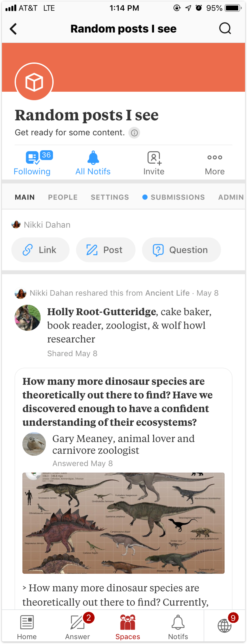Tap the Post button
The width and height of the screenshot is (247, 644).
106,250
